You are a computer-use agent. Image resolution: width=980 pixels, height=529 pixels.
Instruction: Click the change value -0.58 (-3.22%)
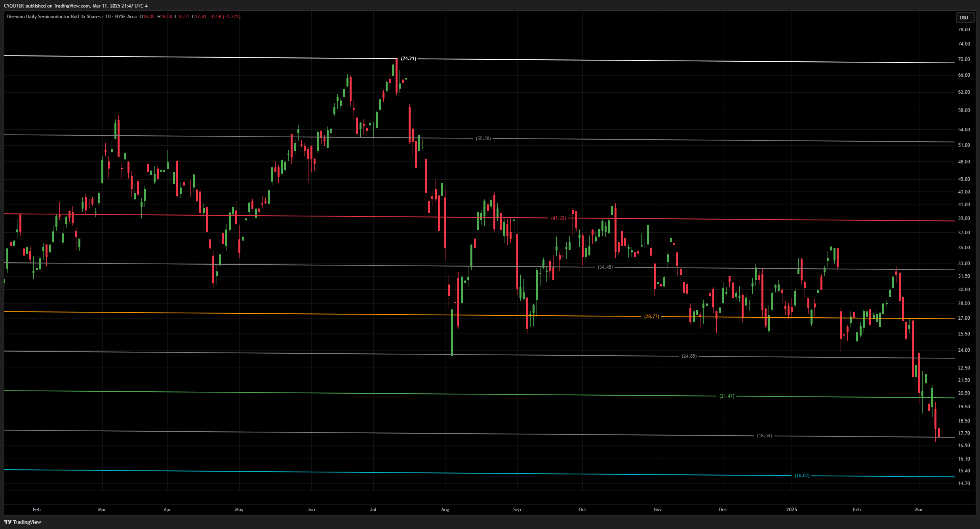pos(225,17)
